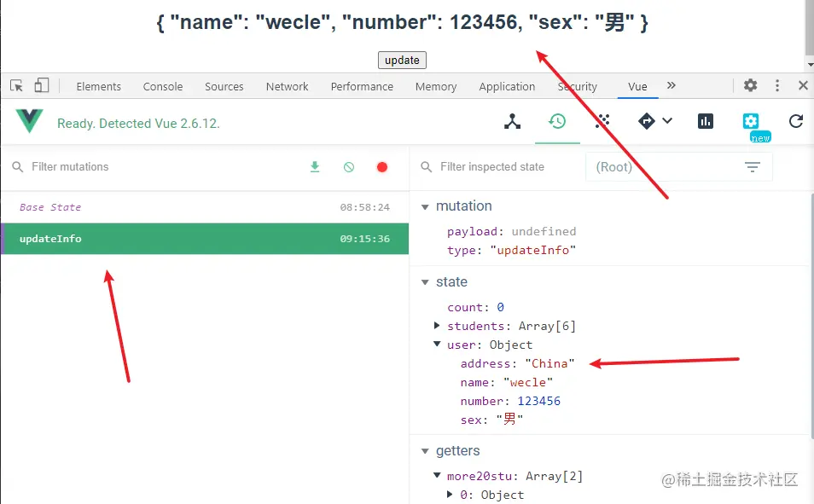Select the Vuex history tab icon

557,121
